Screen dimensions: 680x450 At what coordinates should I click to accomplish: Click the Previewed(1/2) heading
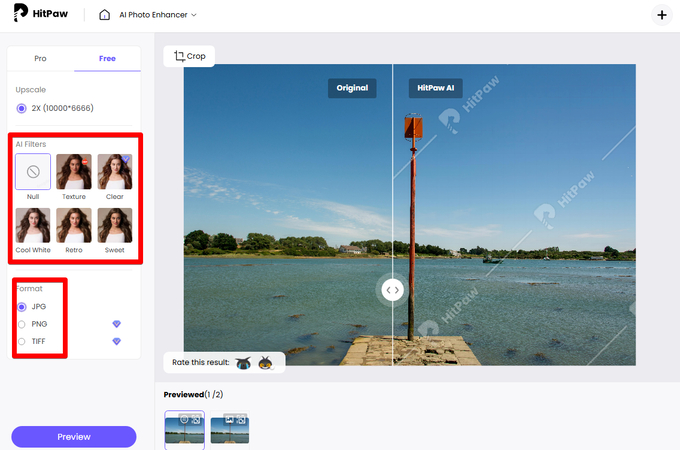click(193, 395)
